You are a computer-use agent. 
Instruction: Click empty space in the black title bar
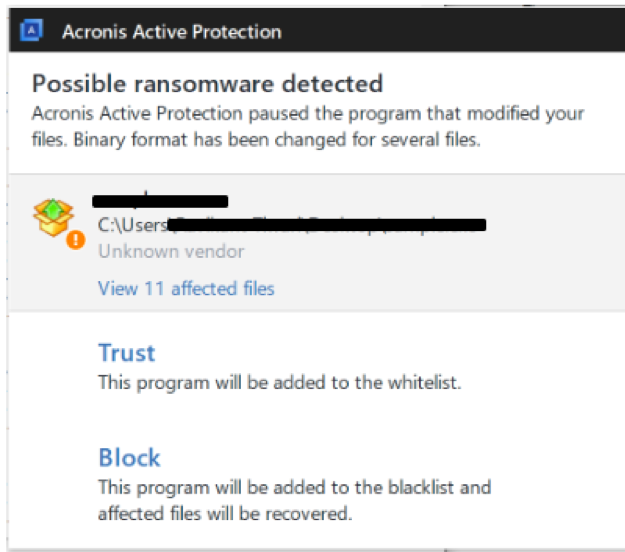[x=450, y=31]
